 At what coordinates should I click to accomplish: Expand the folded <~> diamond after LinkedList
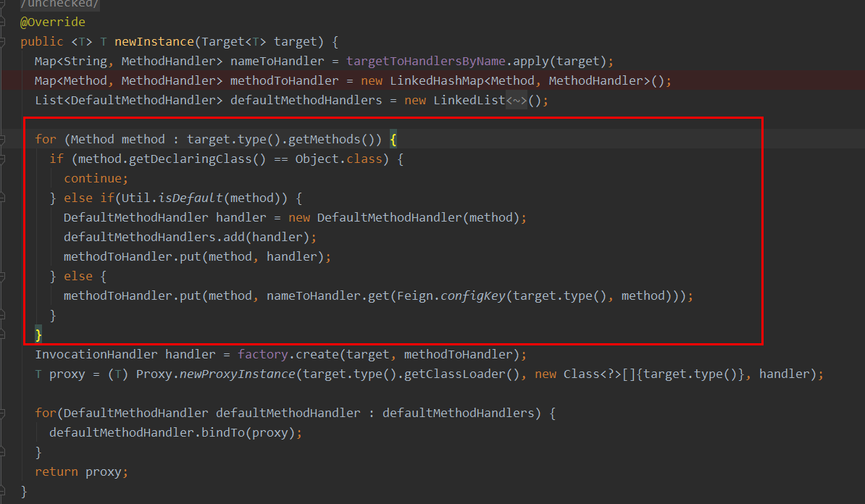tap(517, 101)
